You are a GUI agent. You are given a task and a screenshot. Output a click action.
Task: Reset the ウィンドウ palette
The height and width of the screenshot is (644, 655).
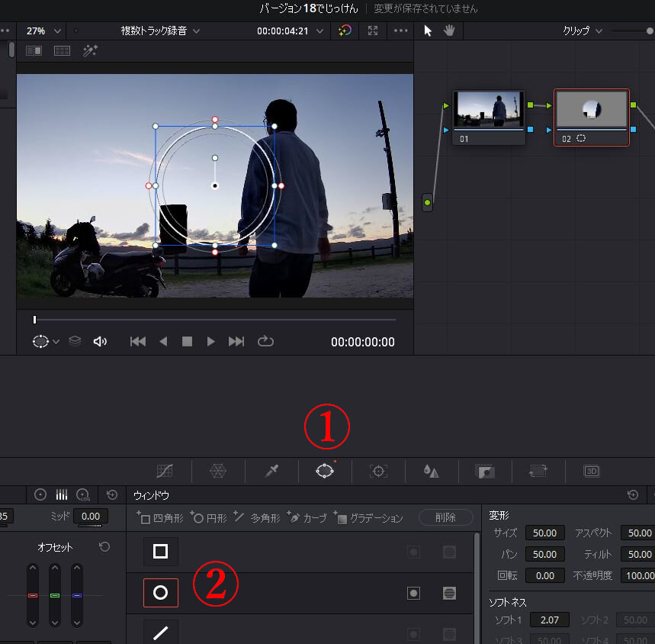tap(633, 494)
